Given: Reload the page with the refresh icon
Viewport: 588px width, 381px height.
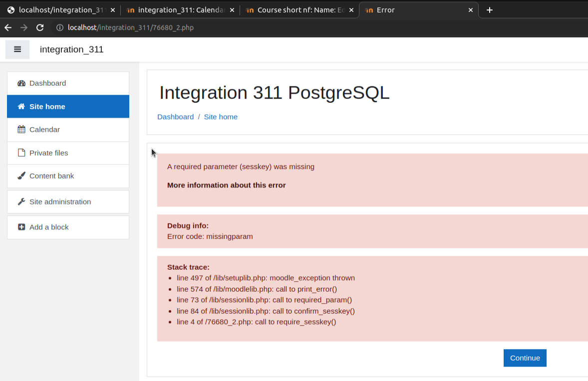Looking at the screenshot, I should pos(40,28).
